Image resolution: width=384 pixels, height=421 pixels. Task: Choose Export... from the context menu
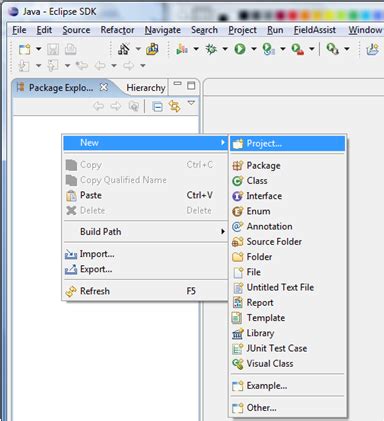145,269
